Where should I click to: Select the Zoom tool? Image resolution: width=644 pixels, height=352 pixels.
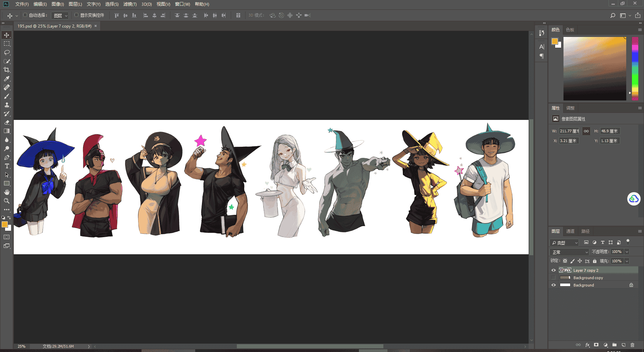(7, 201)
